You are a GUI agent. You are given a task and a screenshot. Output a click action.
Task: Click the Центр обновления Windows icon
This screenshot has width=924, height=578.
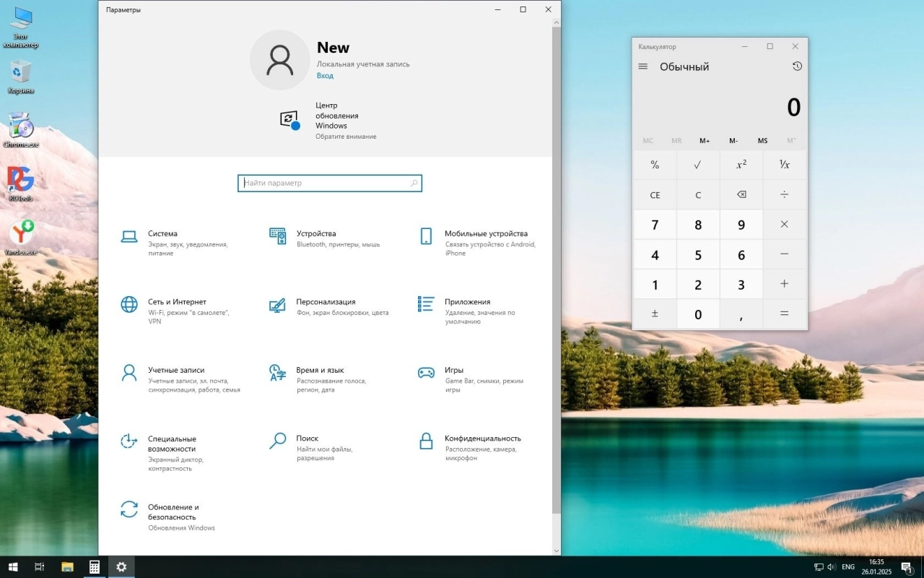289,120
